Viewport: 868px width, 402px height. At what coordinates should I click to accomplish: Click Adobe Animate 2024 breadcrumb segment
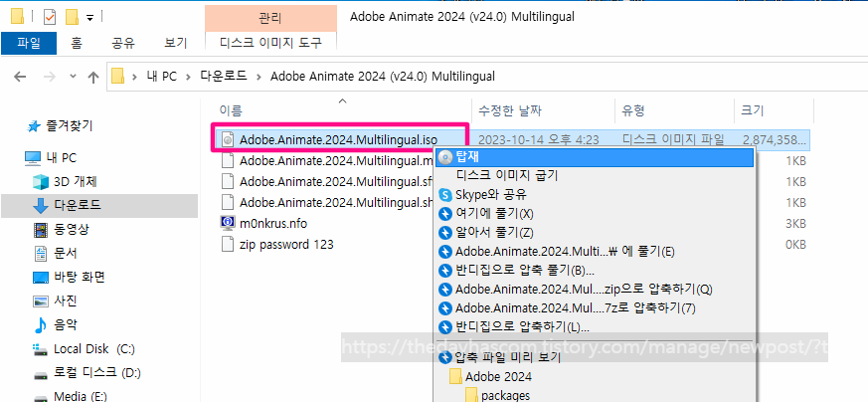pyautogui.click(x=383, y=77)
